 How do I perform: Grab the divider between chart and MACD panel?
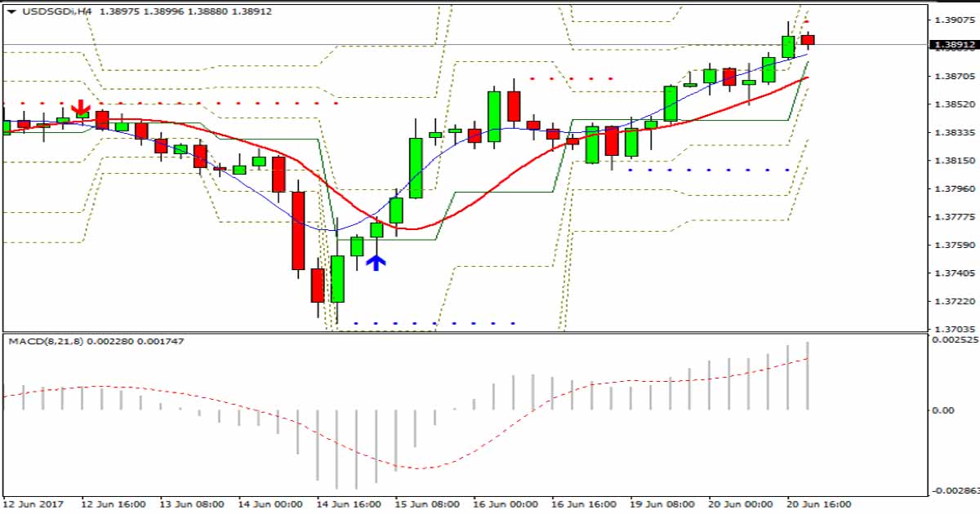click(x=465, y=332)
